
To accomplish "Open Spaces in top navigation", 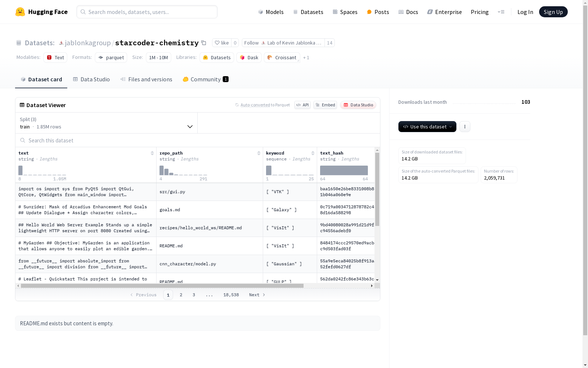I will (x=345, y=12).
